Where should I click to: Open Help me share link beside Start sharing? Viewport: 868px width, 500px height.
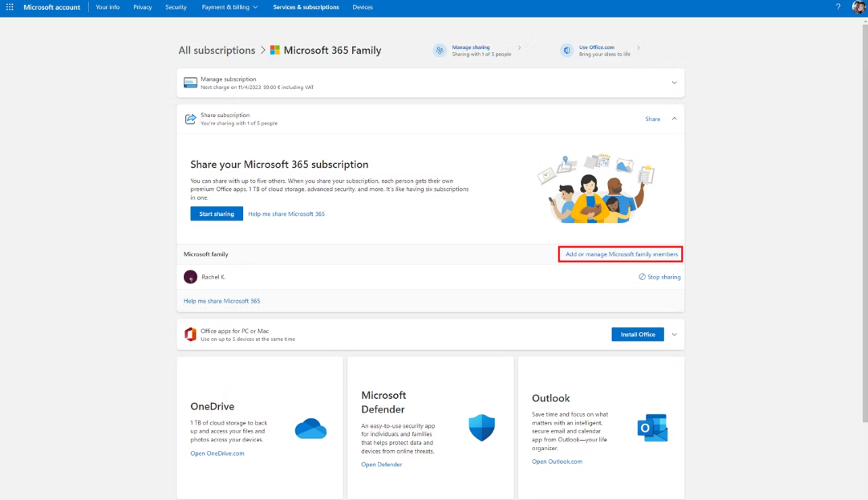(x=286, y=213)
